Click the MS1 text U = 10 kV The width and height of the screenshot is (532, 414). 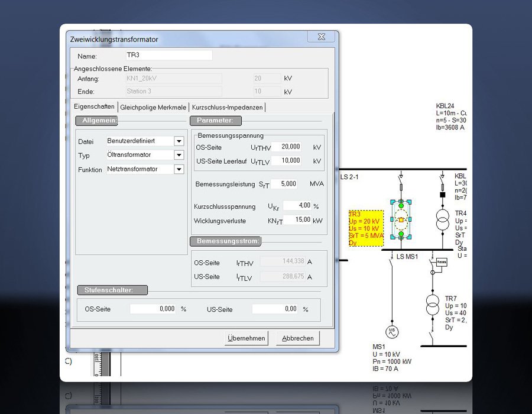pos(386,354)
